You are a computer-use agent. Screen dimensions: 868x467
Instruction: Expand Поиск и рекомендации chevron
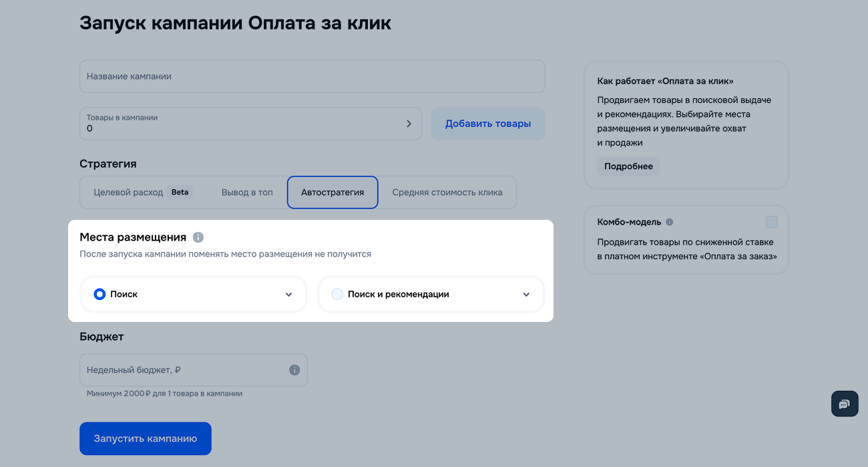pos(526,295)
